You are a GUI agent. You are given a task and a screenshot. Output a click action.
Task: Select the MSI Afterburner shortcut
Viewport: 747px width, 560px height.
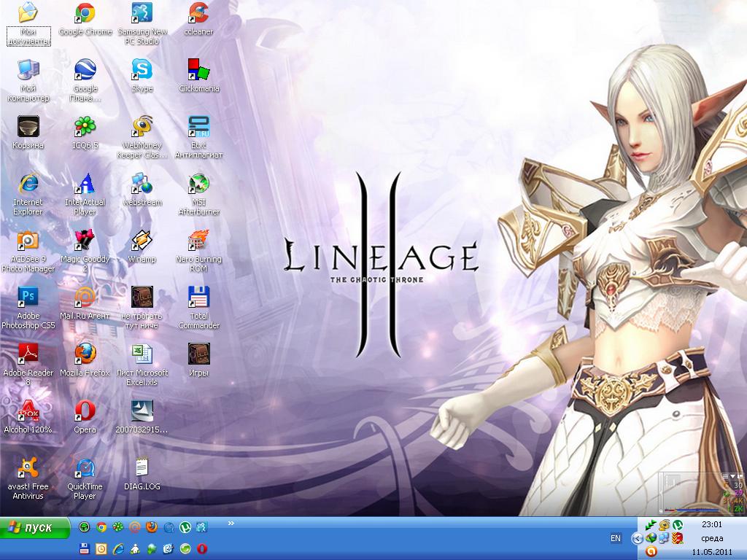[x=198, y=184]
